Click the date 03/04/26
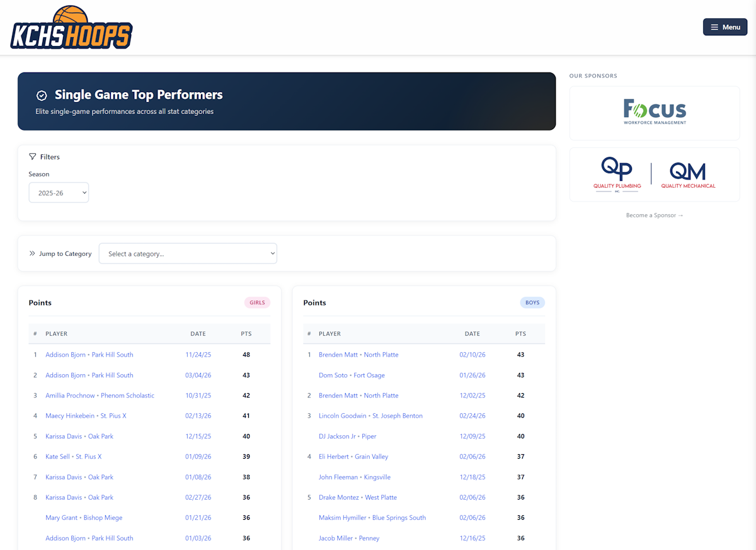 pos(198,375)
